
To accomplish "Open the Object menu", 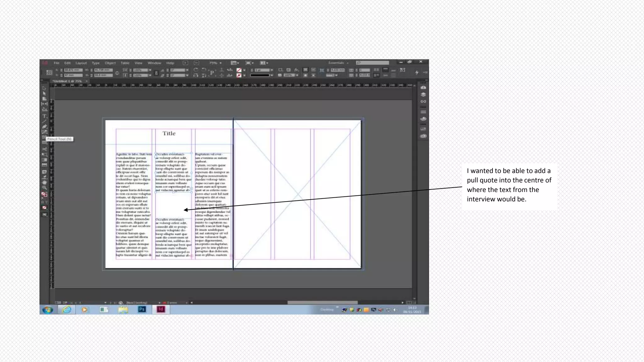I will (110, 63).
